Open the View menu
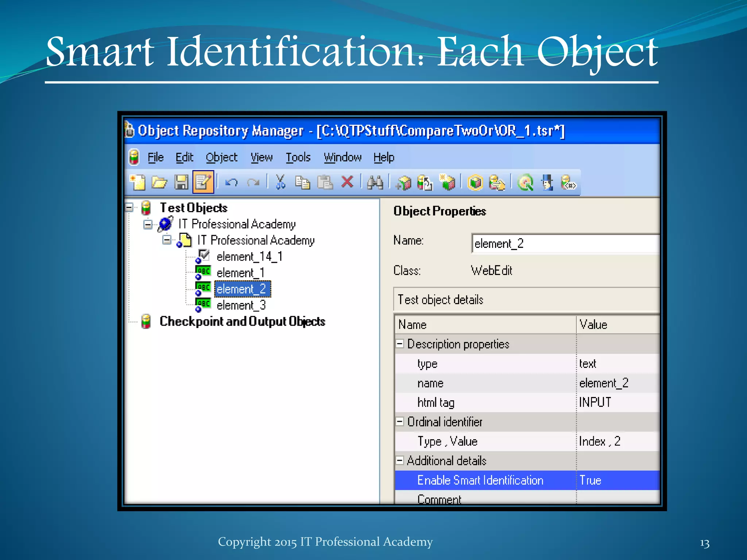Image resolution: width=747 pixels, height=560 pixels. 262,157
